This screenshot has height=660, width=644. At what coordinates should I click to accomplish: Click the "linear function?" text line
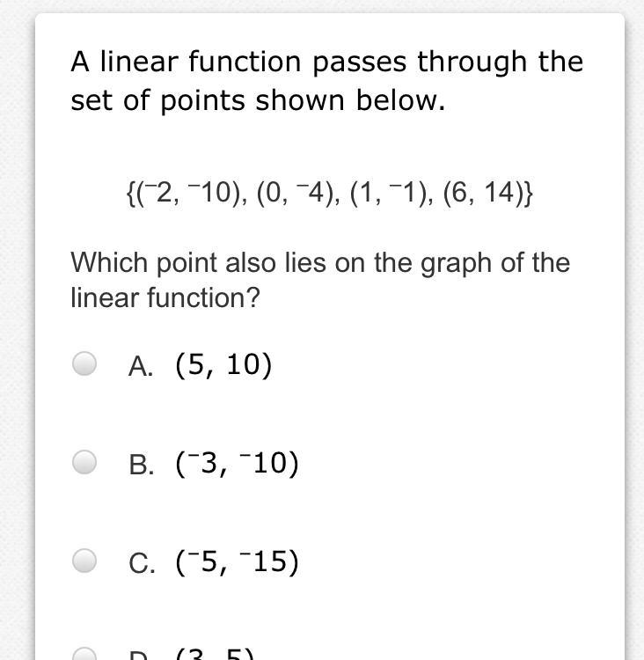pos(165,298)
